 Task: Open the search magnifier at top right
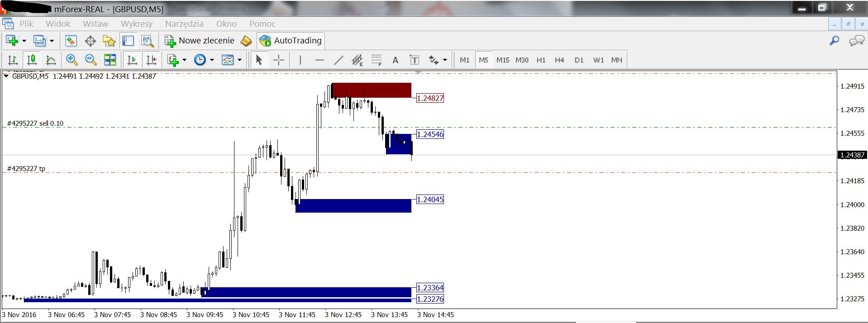pos(834,41)
